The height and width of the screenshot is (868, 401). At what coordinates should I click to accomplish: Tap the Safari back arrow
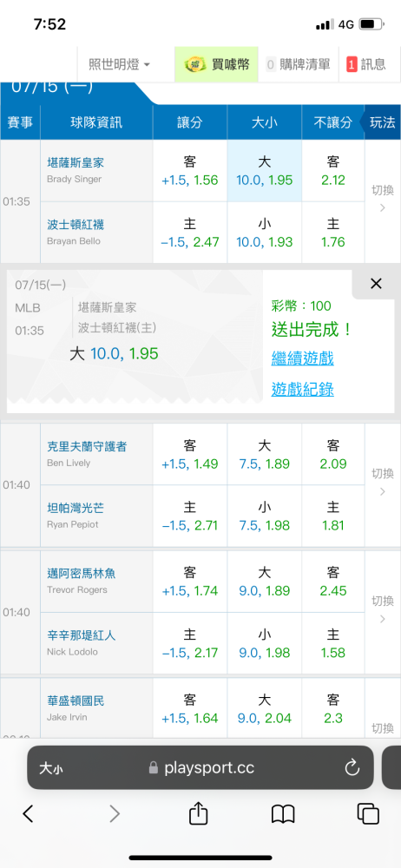[x=29, y=813]
